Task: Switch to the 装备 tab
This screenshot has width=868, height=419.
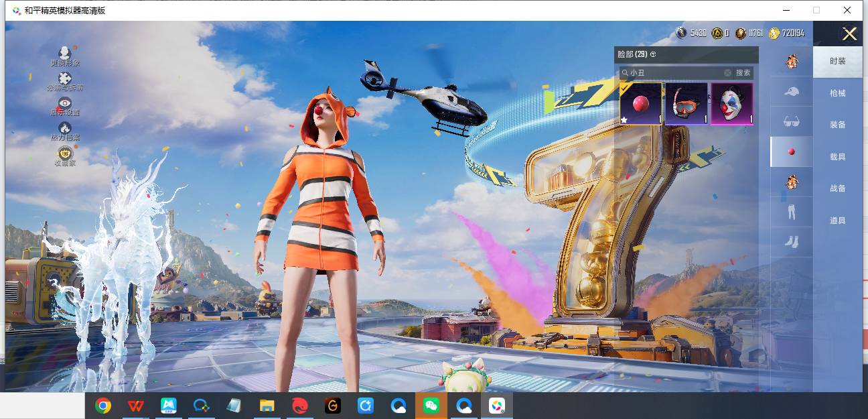Action: [x=838, y=125]
